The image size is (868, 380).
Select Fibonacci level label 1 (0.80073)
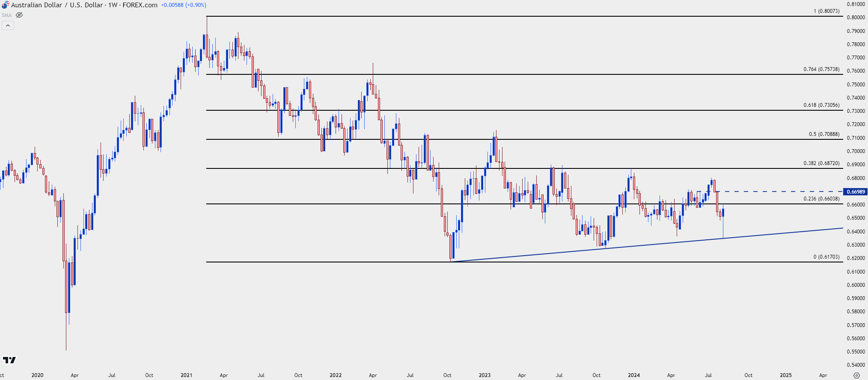(826, 11)
